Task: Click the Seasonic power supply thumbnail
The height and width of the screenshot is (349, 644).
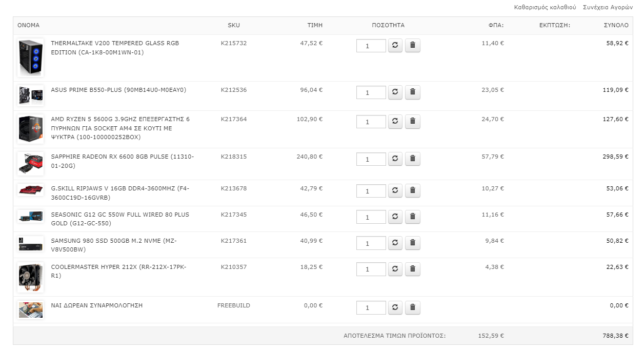Action: click(30, 216)
